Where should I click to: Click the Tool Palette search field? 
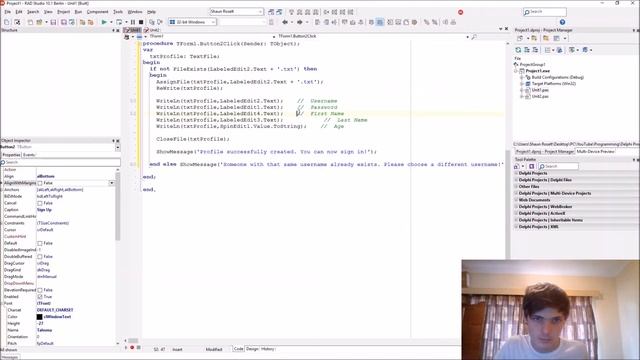click(558, 167)
